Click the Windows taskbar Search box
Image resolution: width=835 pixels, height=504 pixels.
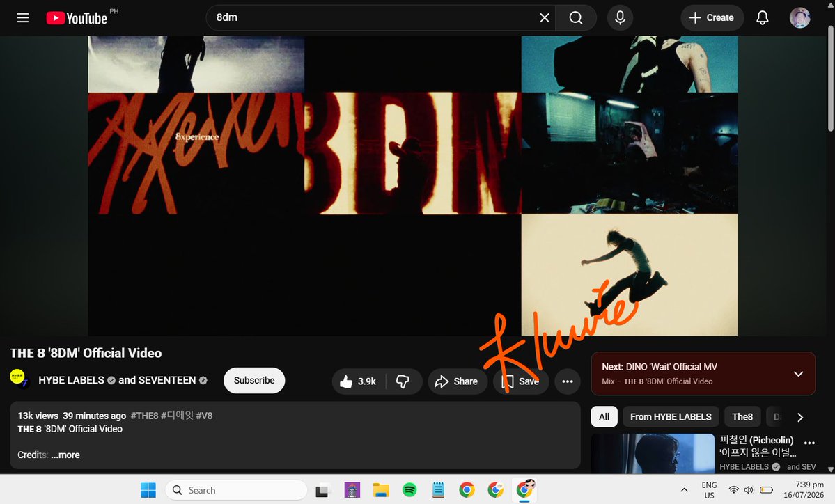(x=237, y=490)
